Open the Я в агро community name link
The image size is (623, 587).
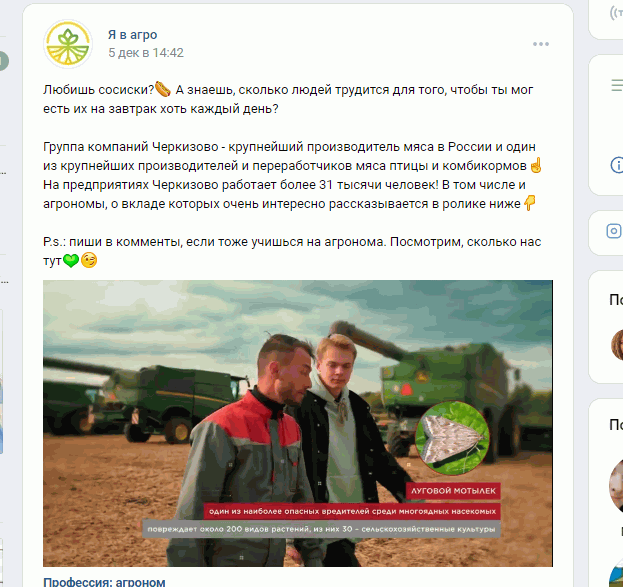click(x=133, y=35)
